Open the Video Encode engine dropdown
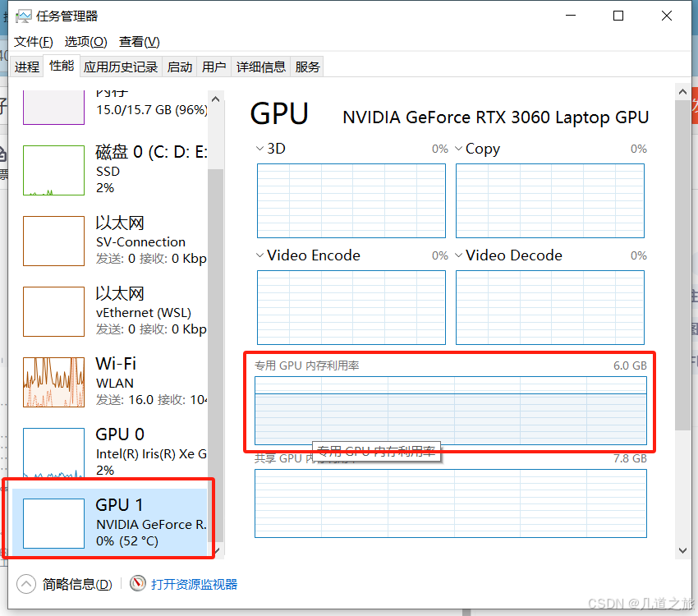 [x=260, y=255]
